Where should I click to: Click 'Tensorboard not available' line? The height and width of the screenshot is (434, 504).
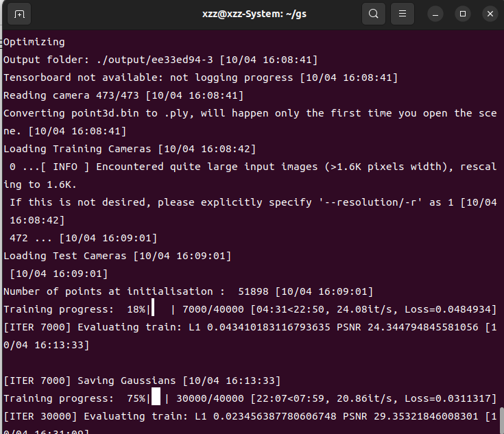(x=200, y=77)
